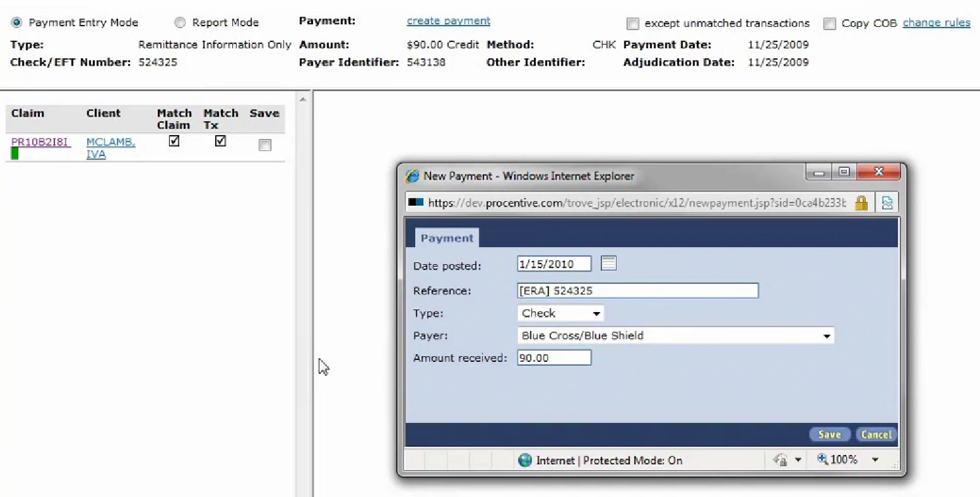The width and height of the screenshot is (980, 497).
Task: Click the Amount received input field
Action: [554, 358]
